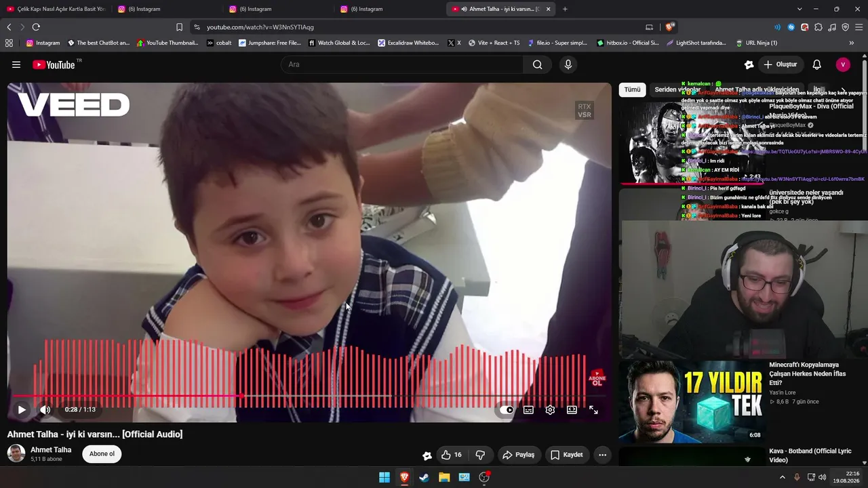Open the Ahmet Talha channel name link
This screenshot has width=868, height=488.
click(51, 449)
